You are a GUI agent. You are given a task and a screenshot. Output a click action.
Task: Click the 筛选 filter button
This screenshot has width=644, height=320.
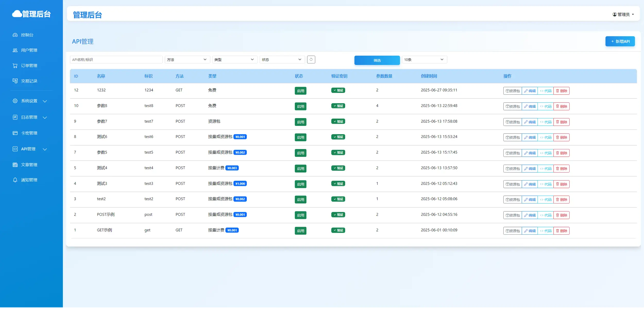pyautogui.click(x=377, y=60)
